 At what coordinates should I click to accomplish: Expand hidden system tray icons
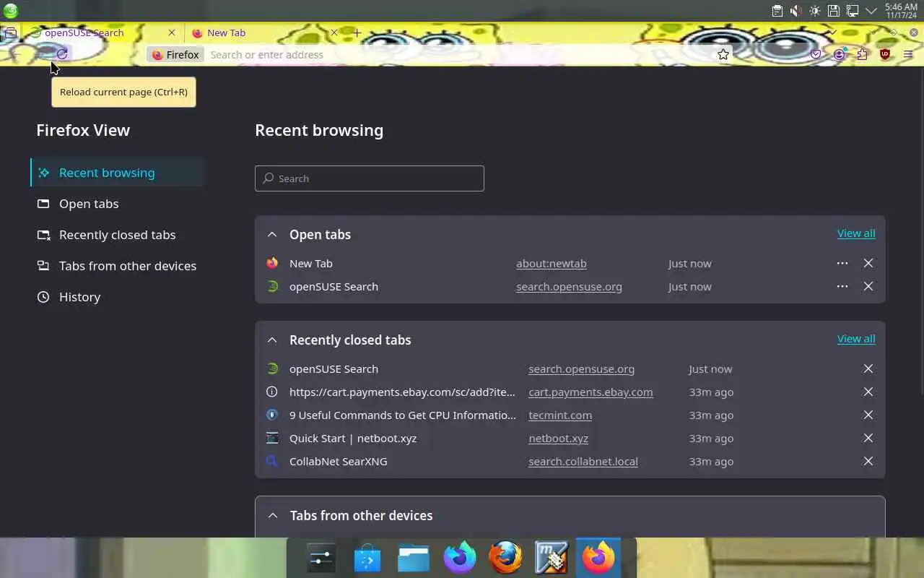pos(871,11)
